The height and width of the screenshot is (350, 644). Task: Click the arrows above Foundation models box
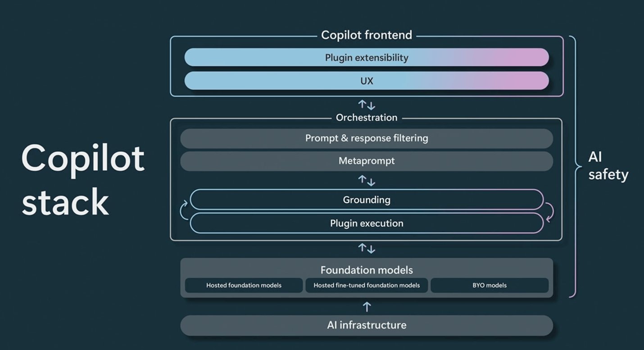tap(367, 248)
